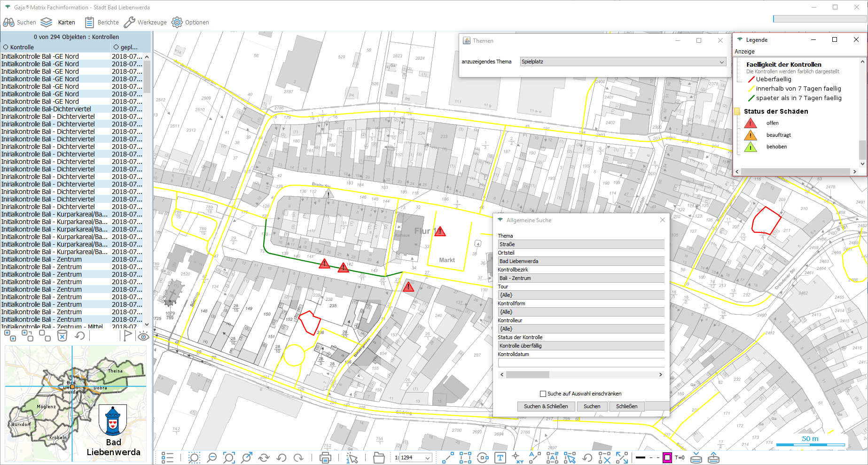Open the Berichte menu
This screenshot has height=465, width=868.
click(x=102, y=22)
